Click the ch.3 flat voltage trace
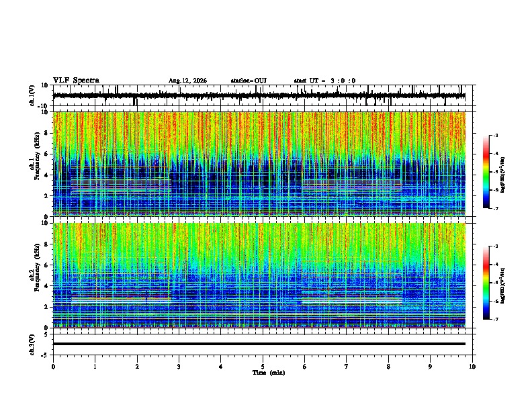The width and height of the screenshot is (532, 411). pyautogui.click(x=259, y=344)
